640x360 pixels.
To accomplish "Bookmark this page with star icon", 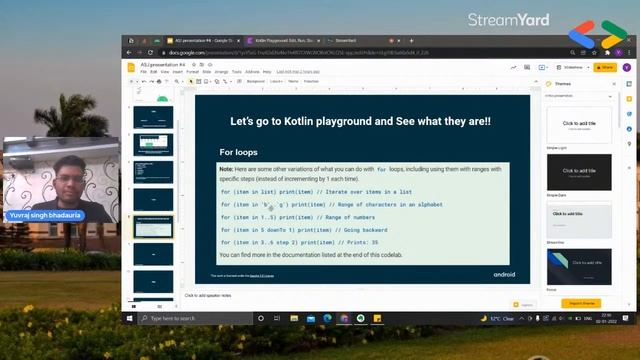I will click(x=594, y=53).
